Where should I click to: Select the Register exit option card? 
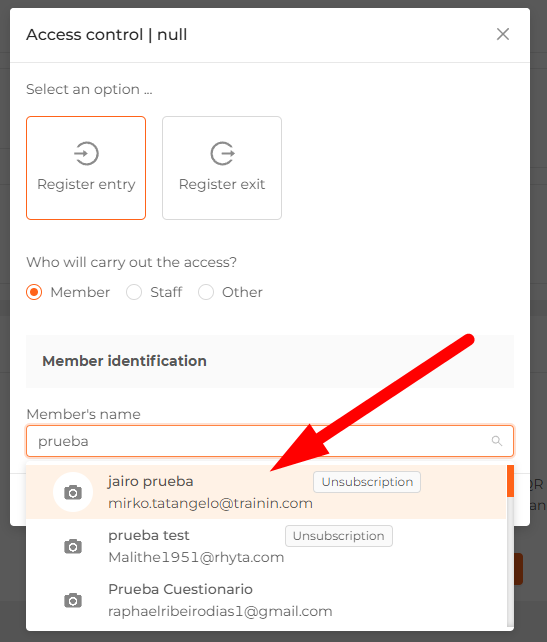coord(222,168)
